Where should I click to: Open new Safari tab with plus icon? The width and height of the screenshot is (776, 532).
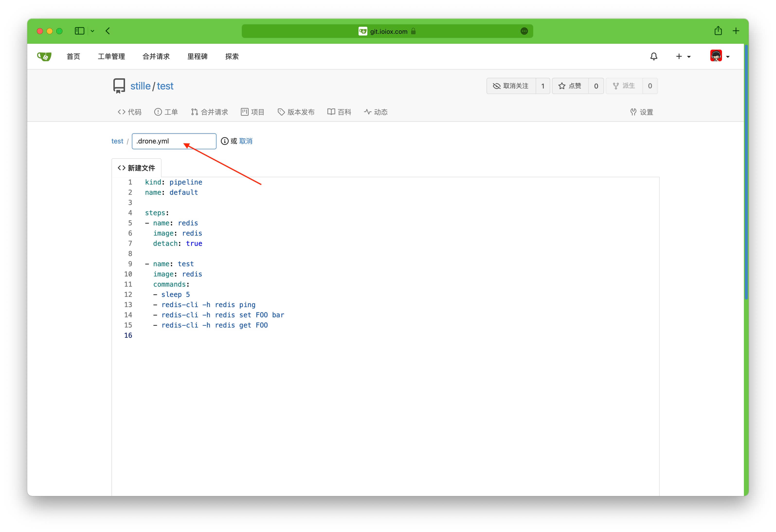(x=736, y=31)
